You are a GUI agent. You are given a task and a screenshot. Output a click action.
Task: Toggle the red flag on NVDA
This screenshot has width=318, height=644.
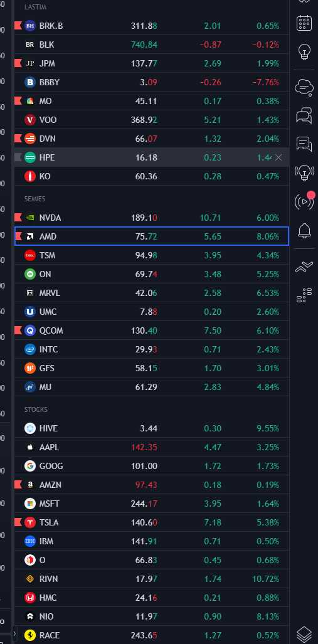[x=18, y=218]
